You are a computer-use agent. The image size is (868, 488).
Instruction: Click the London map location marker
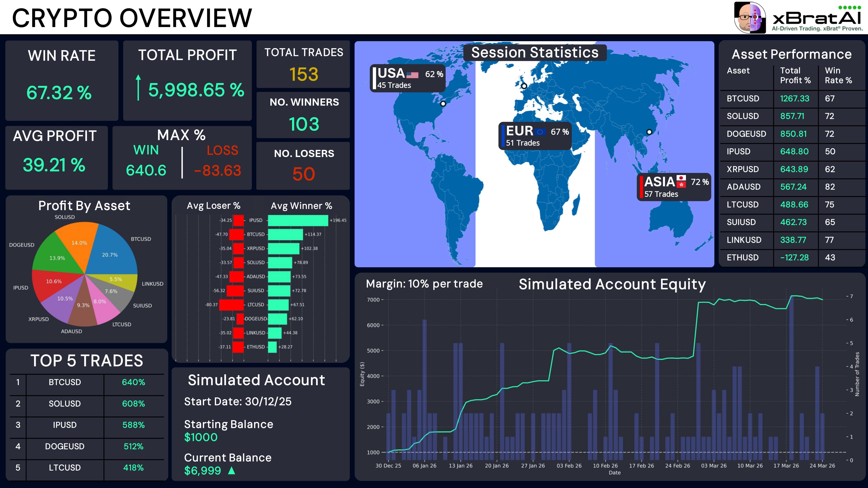pos(524,86)
